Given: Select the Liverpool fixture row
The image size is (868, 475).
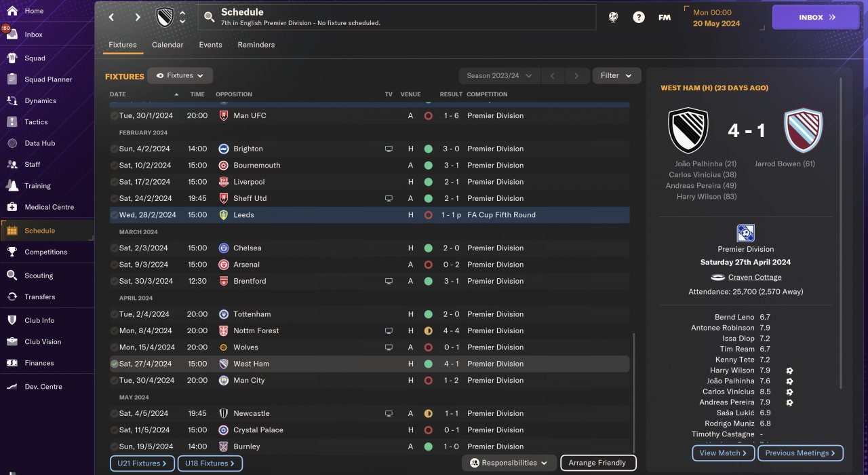Looking at the screenshot, I should click(370, 182).
